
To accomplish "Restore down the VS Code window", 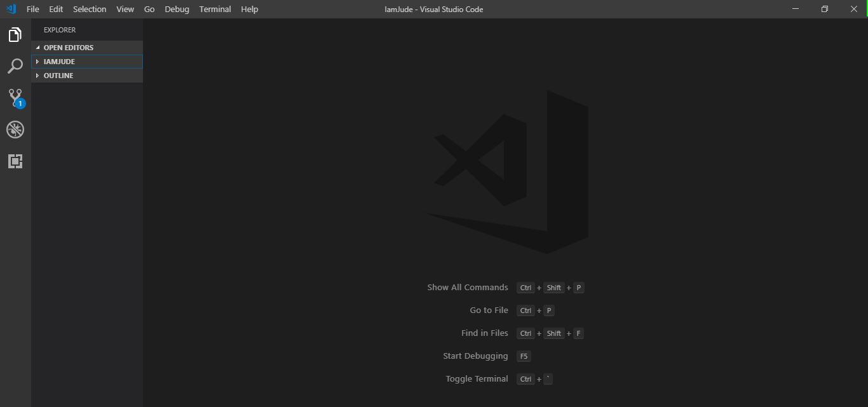I will pos(825,9).
